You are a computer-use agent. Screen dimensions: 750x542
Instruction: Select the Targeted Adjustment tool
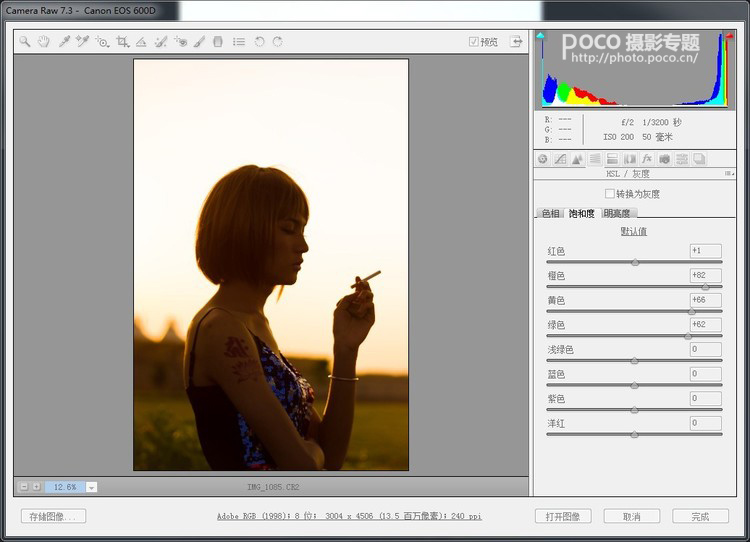pyautogui.click(x=102, y=42)
